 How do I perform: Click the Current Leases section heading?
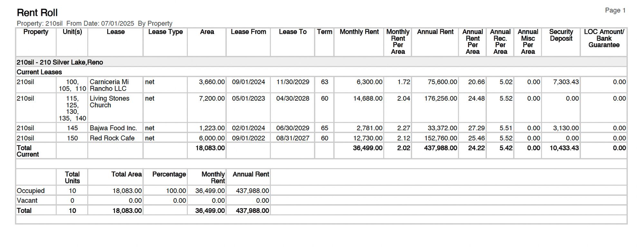point(39,72)
